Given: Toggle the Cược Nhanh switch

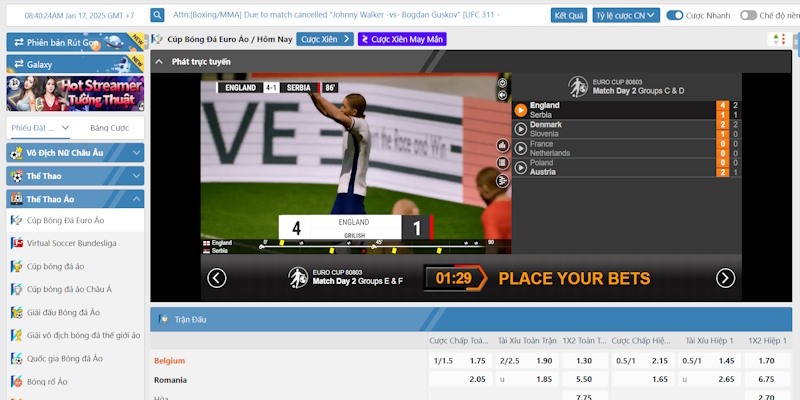Looking at the screenshot, I should tap(674, 15).
